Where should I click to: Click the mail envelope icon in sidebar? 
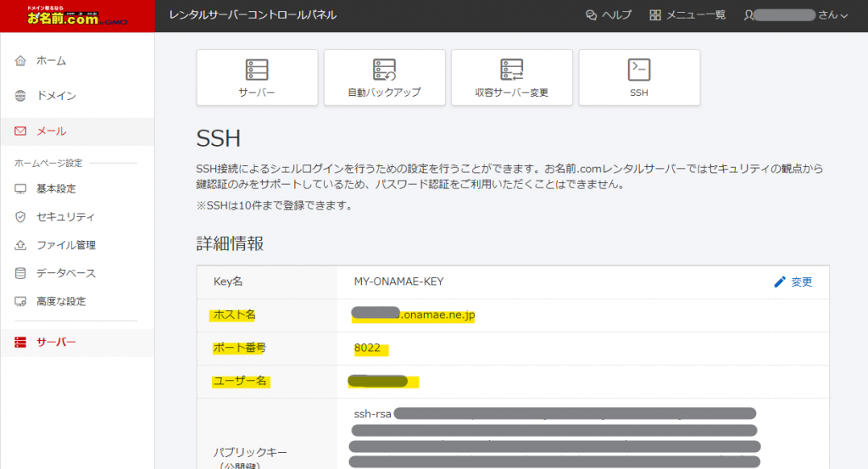point(21,131)
